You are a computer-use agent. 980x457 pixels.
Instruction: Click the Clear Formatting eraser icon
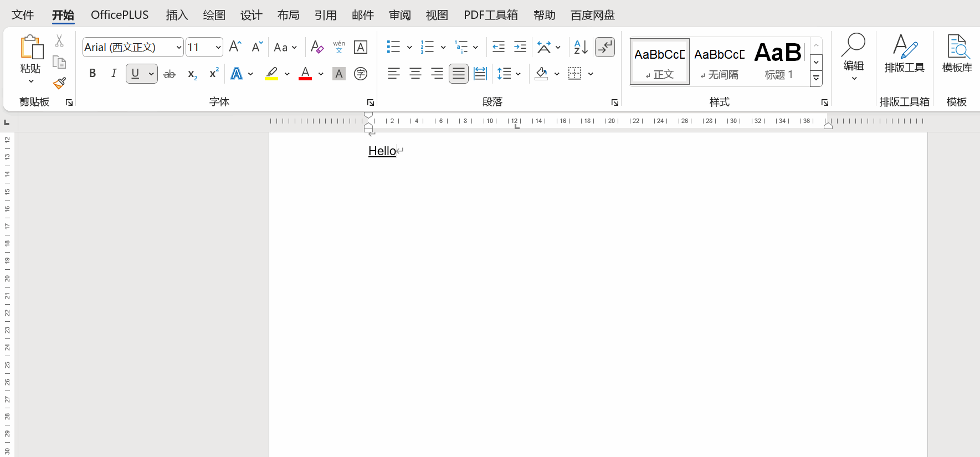(317, 47)
